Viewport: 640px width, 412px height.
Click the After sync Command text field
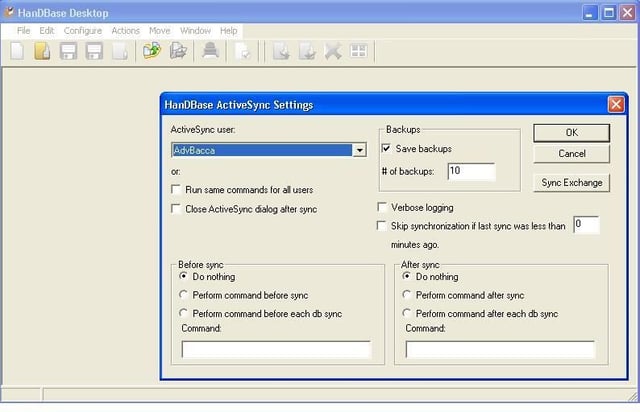pyautogui.click(x=500, y=350)
